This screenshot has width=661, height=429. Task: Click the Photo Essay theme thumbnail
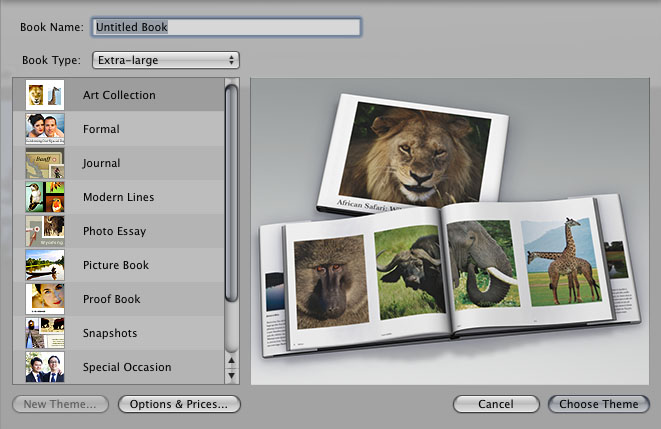[x=45, y=231]
